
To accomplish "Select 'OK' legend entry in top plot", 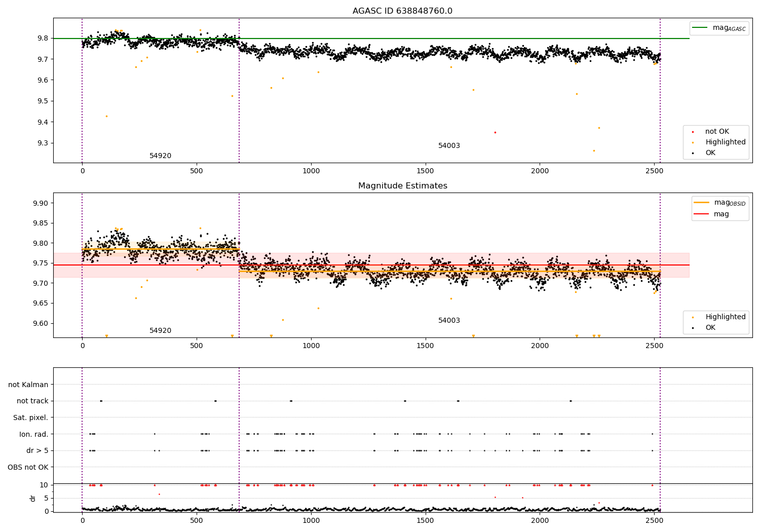I will [710, 153].
